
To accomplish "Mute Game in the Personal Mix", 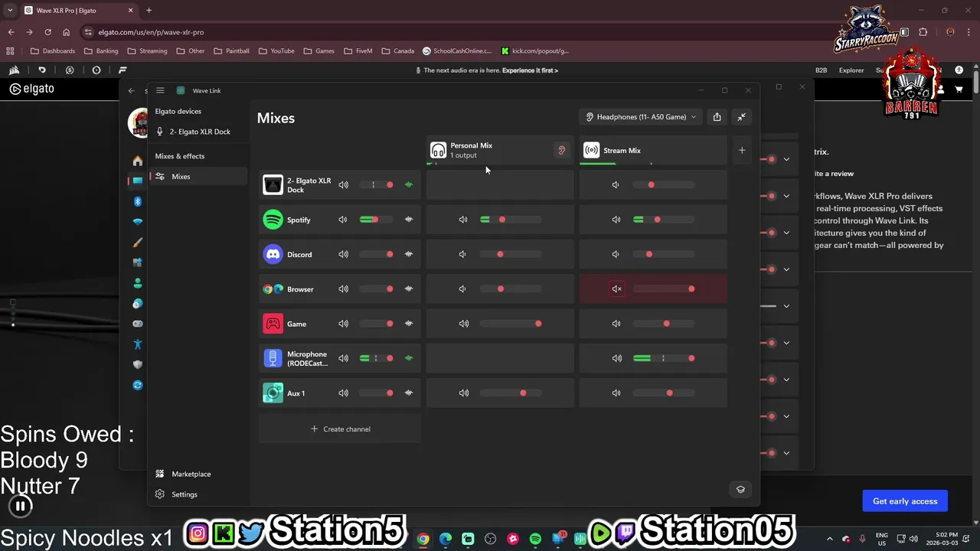I will pyautogui.click(x=463, y=324).
